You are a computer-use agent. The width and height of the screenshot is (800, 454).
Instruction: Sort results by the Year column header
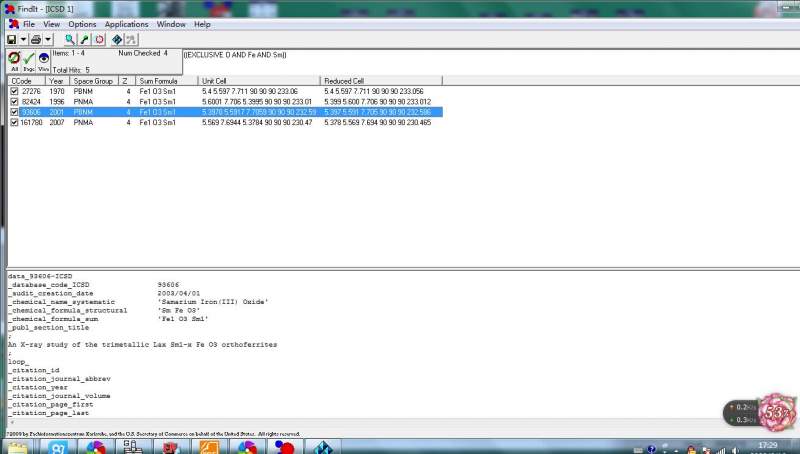[x=57, y=81]
